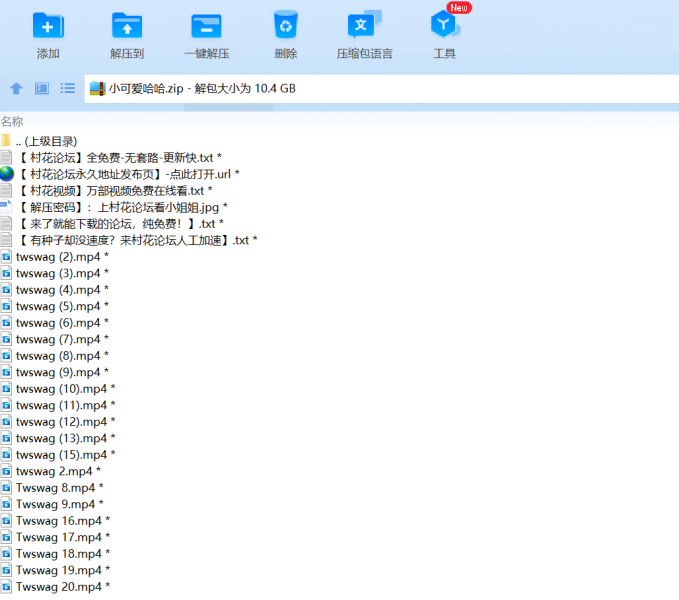This screenshot has height=600, width=679.
Task: Click the Delete (删除) recycle bin icon
Action: [286, 26]
